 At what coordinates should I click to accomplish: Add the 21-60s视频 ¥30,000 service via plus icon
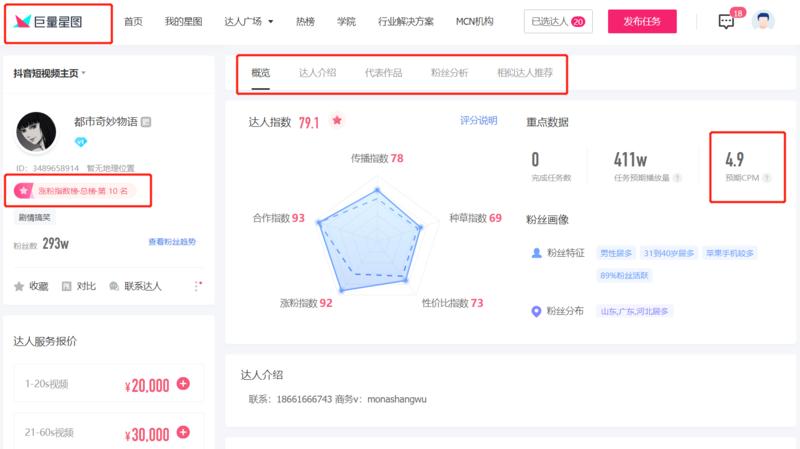[x=183, y=432]
